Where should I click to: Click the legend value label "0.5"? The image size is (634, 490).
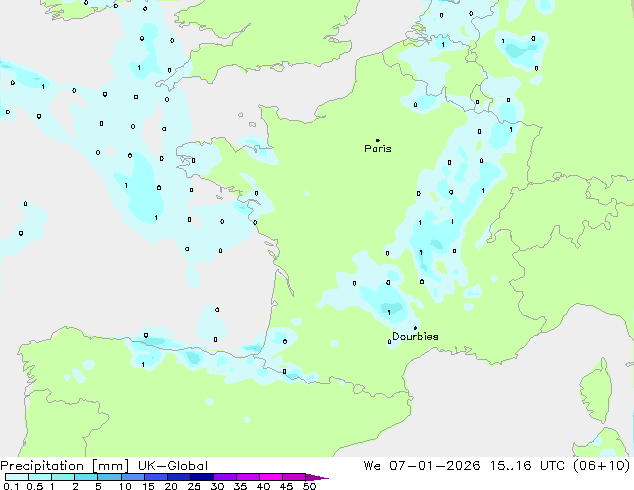point(35,486)
